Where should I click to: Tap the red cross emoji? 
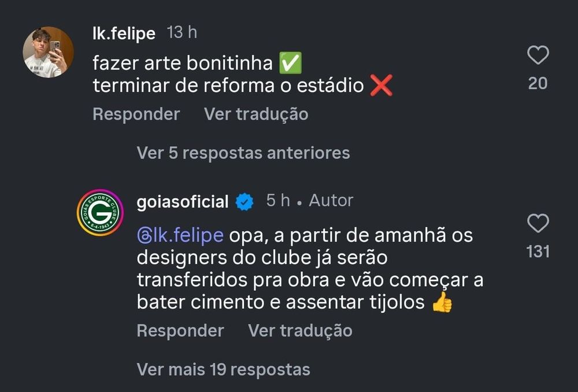point(381,86)
